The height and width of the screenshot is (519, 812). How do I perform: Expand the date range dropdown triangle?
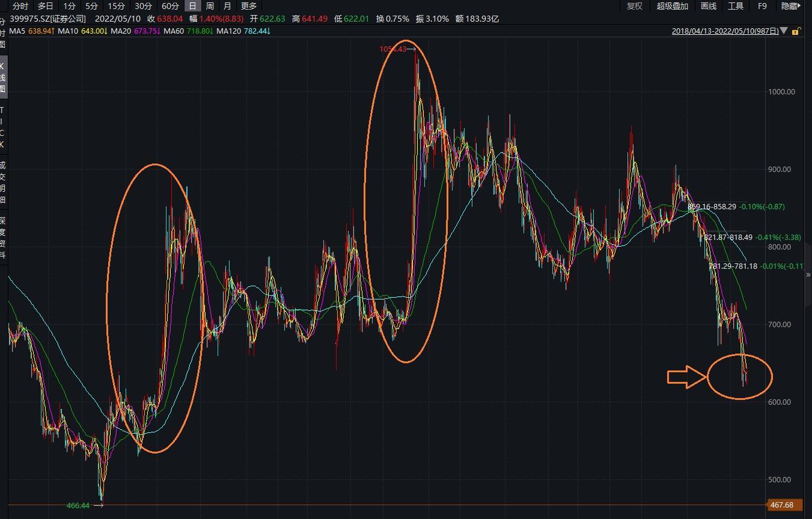(785, 31)
